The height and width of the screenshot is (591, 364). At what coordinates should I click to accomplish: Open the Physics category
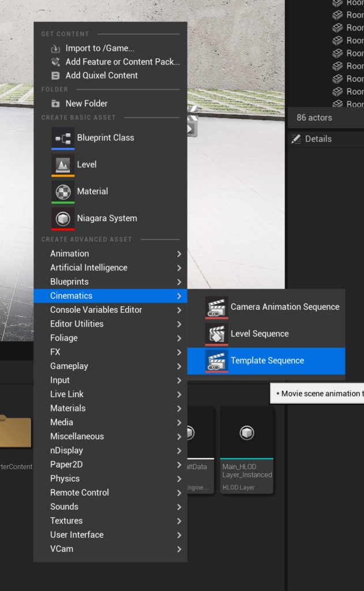(x=110, y=478)
